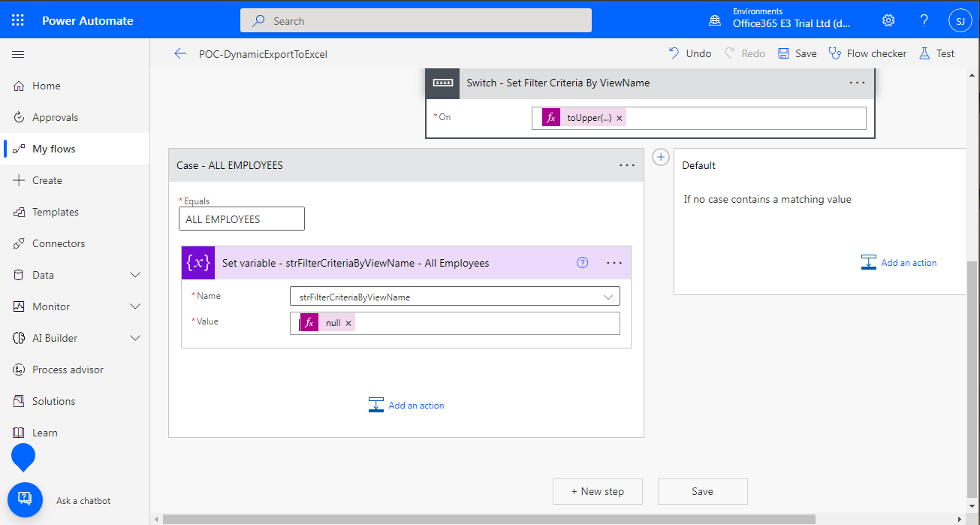Open My flows in sidebar
Image resolution: width=980 pixels, height=525 pixels.
(75, 149)
